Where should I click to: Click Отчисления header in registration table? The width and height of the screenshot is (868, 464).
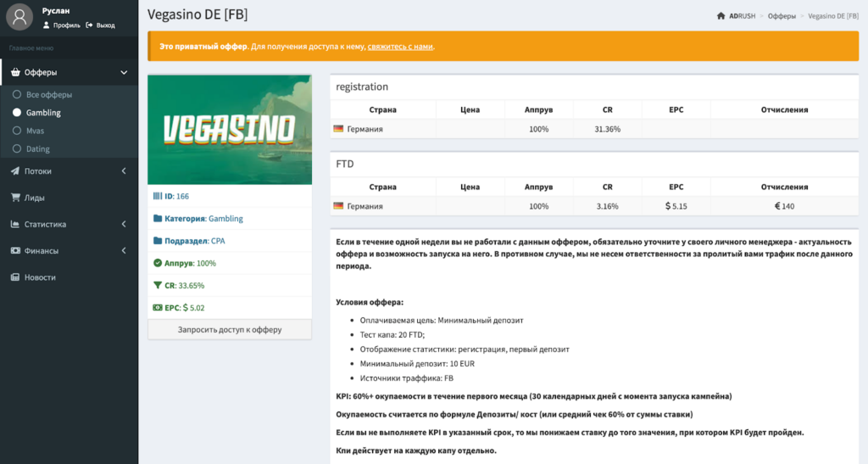pos(784,109)
